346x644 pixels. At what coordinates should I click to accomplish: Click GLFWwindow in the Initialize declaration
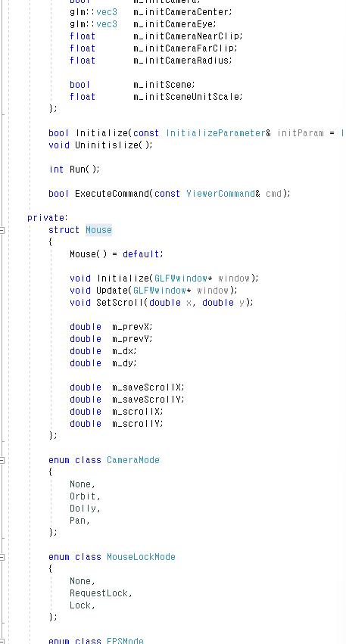[181, 278]
